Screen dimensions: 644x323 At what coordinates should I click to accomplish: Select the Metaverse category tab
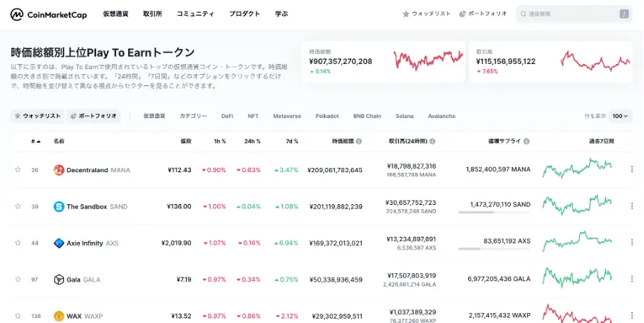point(286,116)
